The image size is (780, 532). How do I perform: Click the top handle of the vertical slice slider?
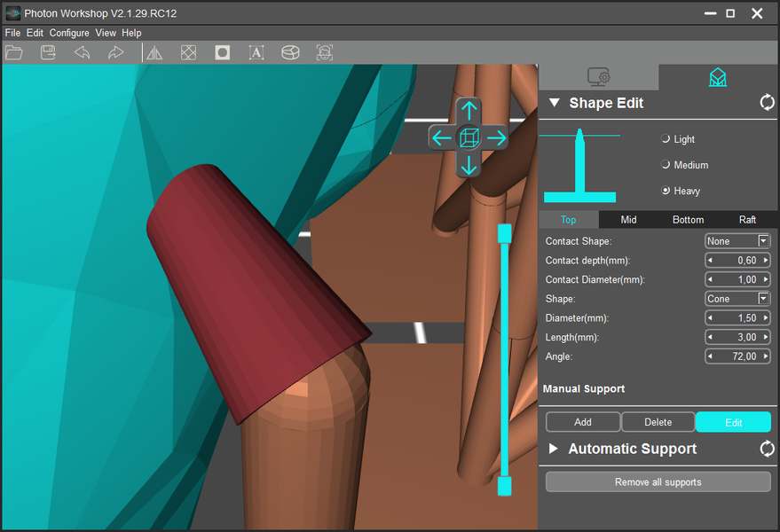[504, 234]
